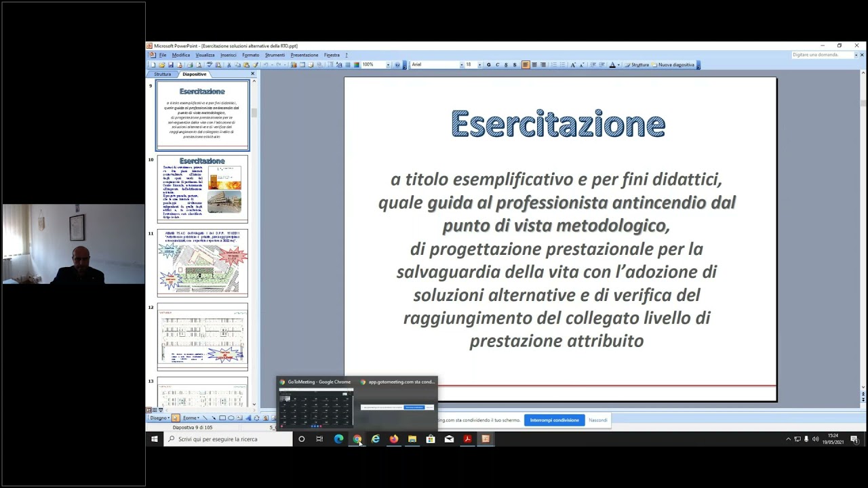Click the Windows Start button
This screenshot has width=868, height=488.
(155, 439)
